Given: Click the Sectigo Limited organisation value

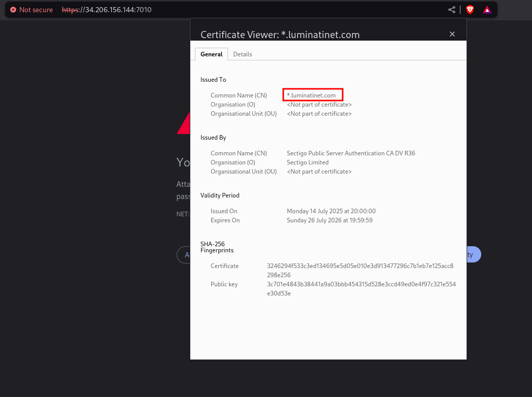Looking at the screenshot, I should pyautogui.click(x=308, y=162).
